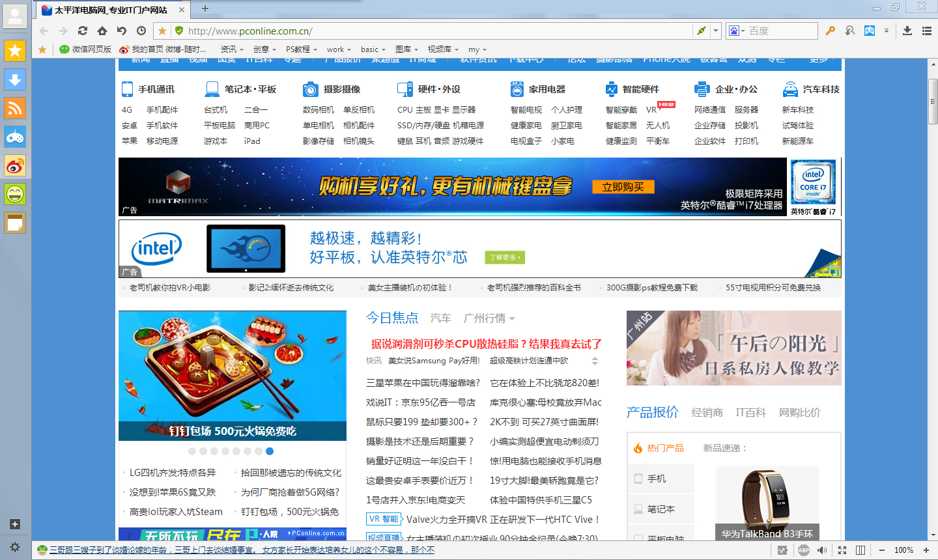Select the IT百科 tab
The image size is (938, 560).
coord(751,413)
